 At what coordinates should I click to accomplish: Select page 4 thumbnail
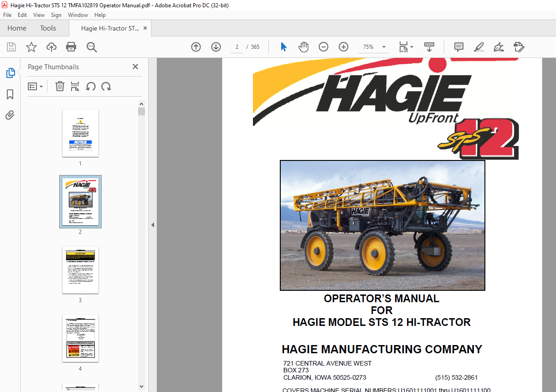click(x=80, y=338)
